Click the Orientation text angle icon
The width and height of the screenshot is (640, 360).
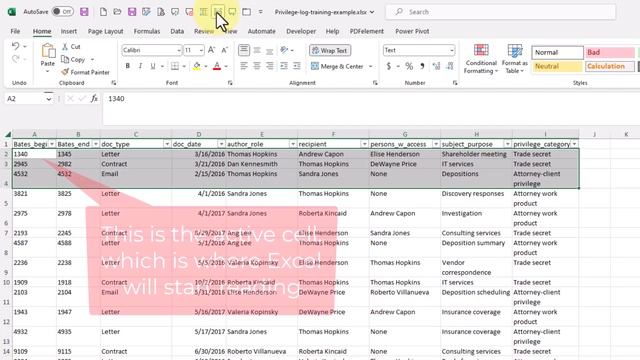pyautogui.click(x=284, y=50)
